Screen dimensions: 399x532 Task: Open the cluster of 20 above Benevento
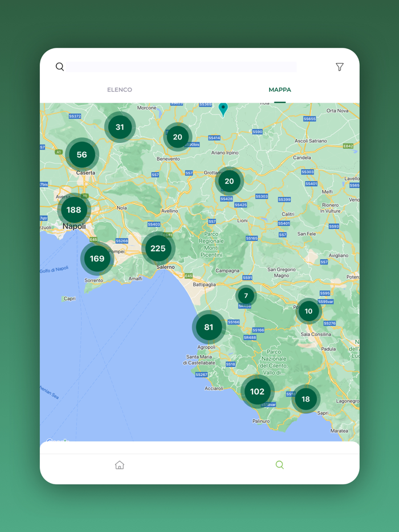[178, 137]
